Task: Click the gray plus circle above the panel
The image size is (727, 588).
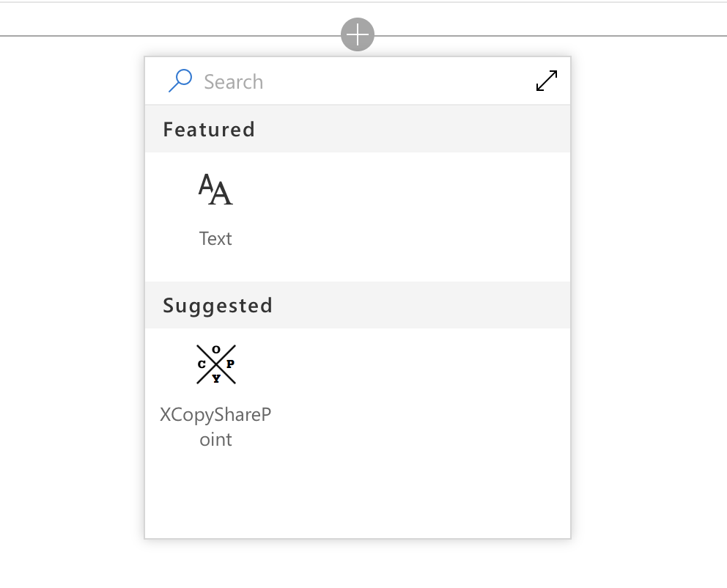Action: click(357, 34)
